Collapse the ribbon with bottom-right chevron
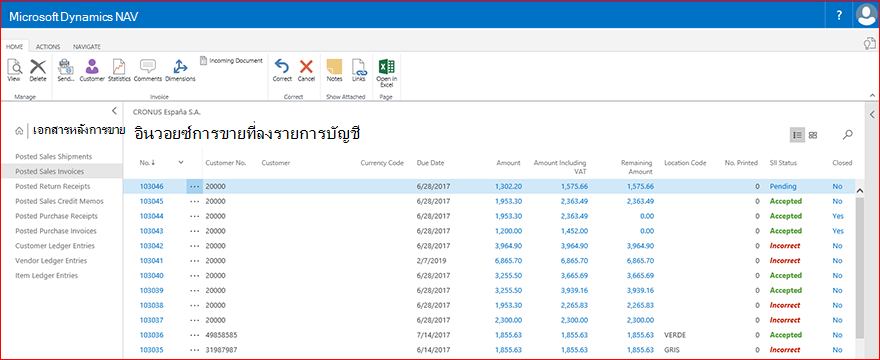Viewport: 880px width, 360px height. [872, 95]
